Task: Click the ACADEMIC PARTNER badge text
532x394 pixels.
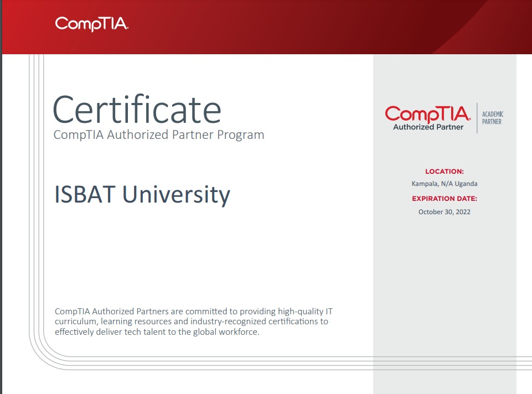Action: [x=493, y=118]
